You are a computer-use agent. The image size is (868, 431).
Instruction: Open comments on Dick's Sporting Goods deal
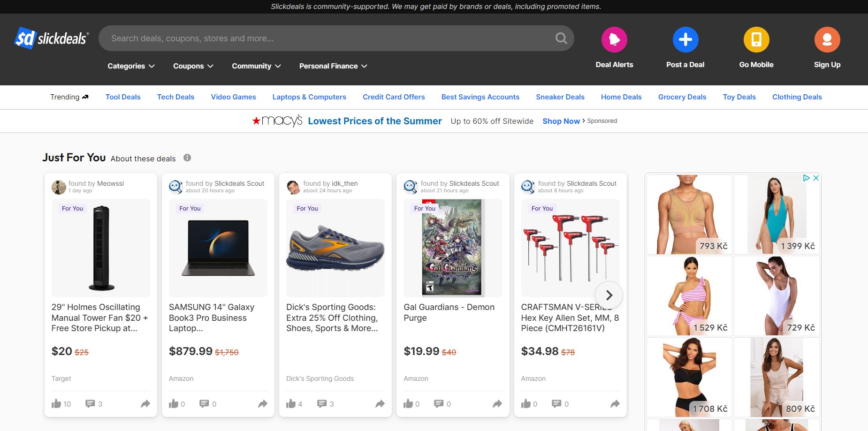pyautogui.click(x=322, y=404)
